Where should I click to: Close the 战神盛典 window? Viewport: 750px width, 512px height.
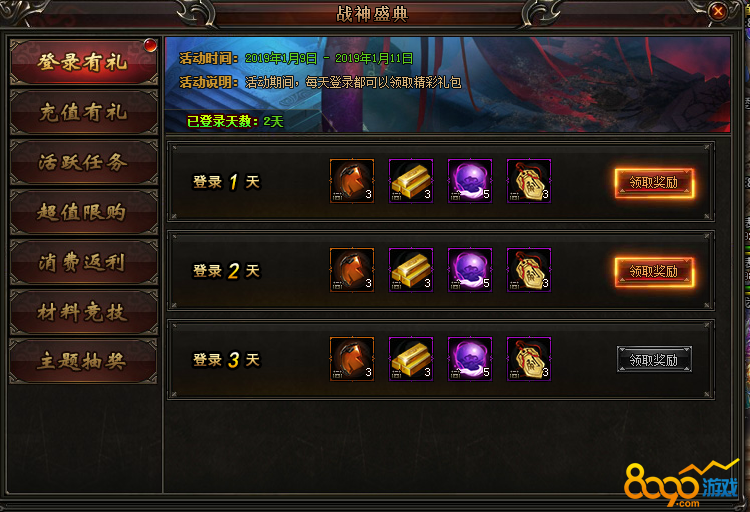tap(718, 11)
